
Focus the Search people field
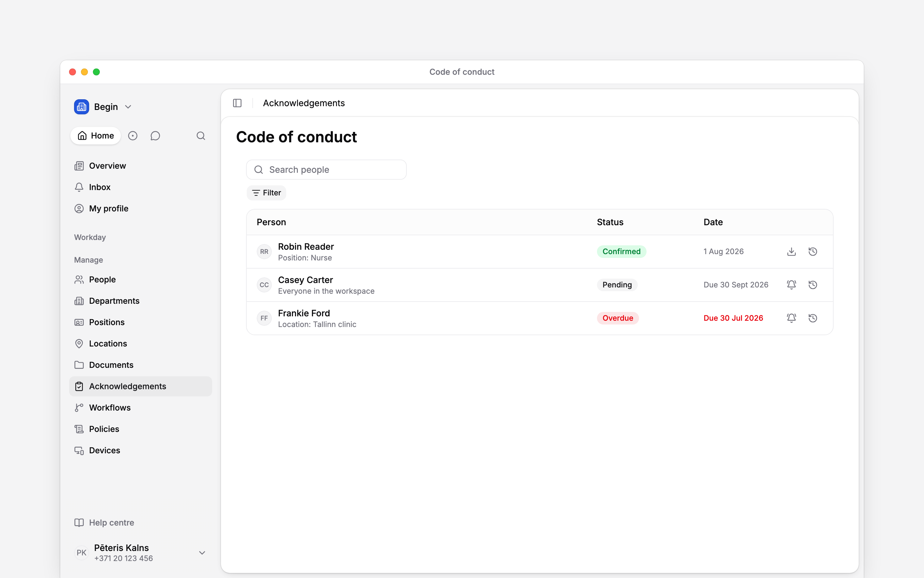(x=326, y=170)
